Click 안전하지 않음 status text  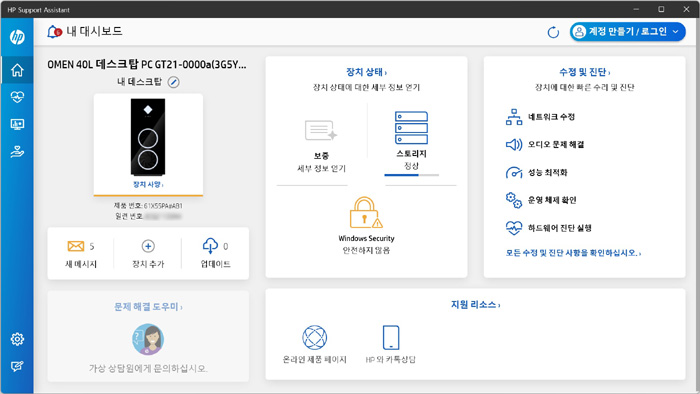[366, 250]
